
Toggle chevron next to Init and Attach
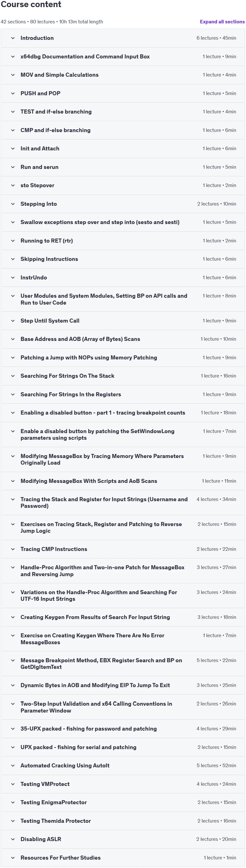(13, 149)
